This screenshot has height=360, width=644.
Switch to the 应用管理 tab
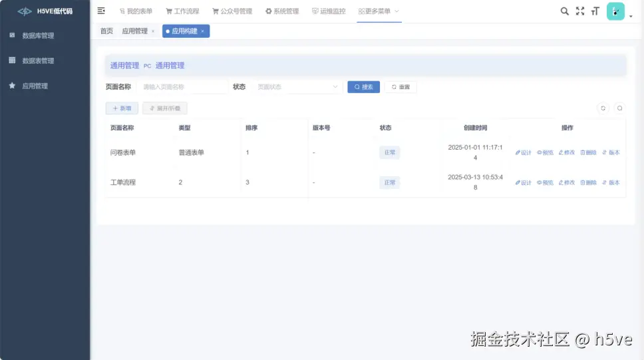point(134,31)
